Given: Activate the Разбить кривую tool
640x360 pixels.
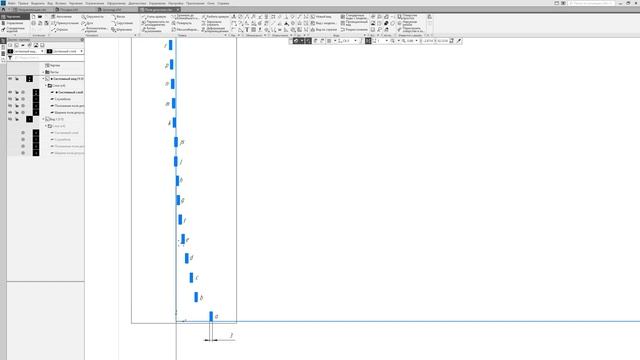Looking at the screenshot, I should click(x=215, y=17).
